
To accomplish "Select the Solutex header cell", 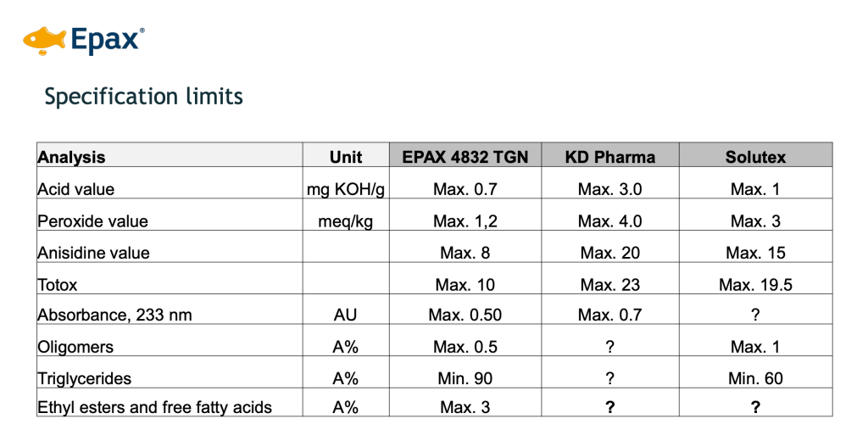I will (755, 155).
